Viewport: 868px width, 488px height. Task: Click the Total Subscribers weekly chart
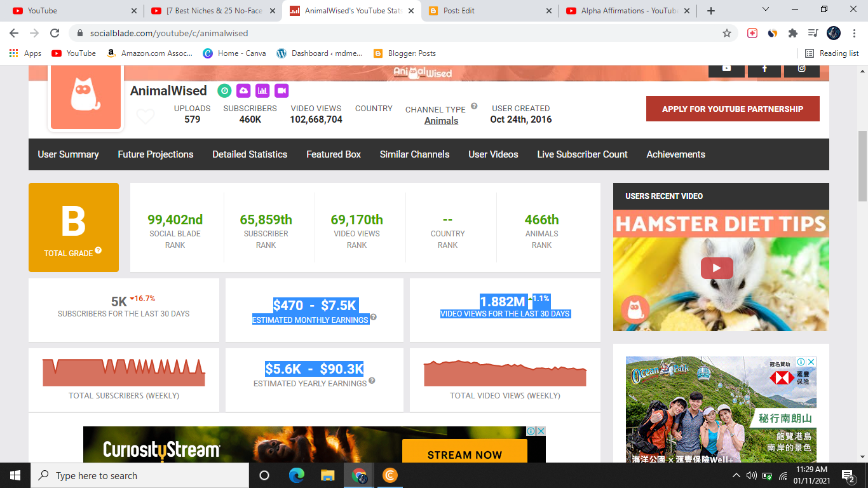(x=124, y=373)
